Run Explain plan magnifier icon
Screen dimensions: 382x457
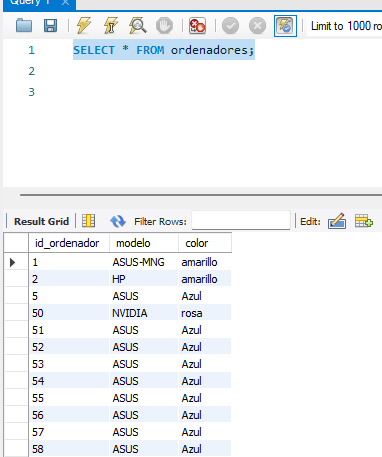(x=138, y=26)
